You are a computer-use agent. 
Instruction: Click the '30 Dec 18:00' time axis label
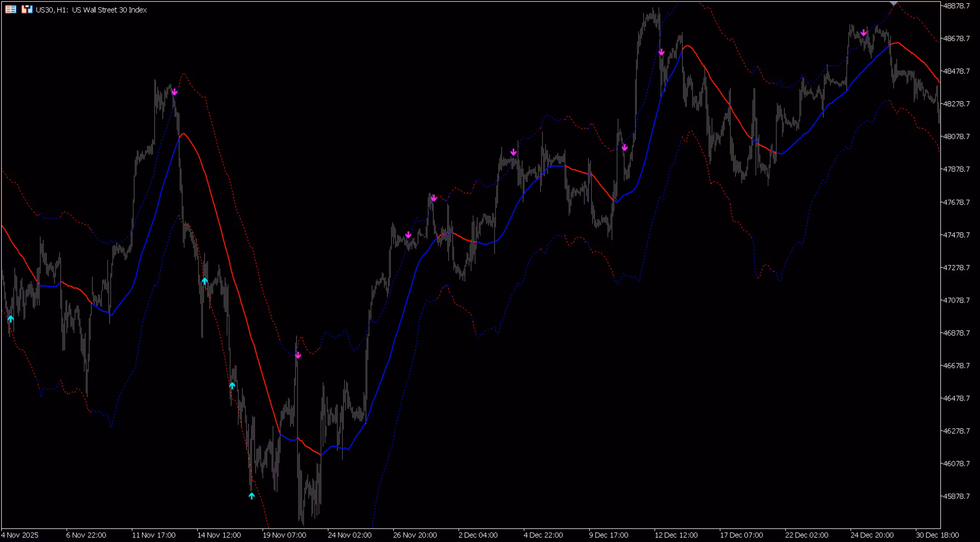click(938, 535)
